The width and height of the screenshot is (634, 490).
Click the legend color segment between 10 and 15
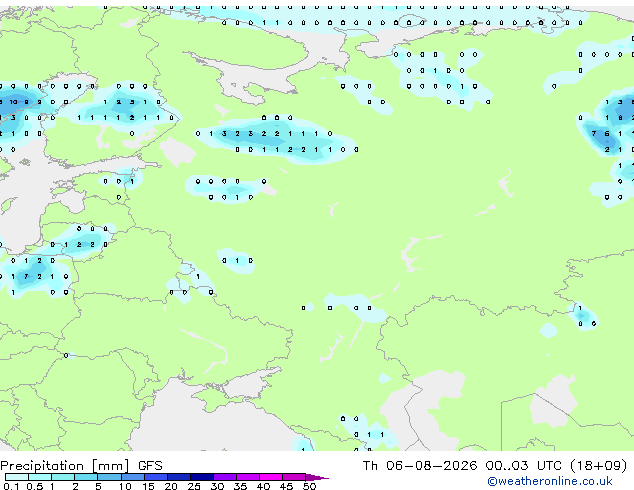(133, 477)
